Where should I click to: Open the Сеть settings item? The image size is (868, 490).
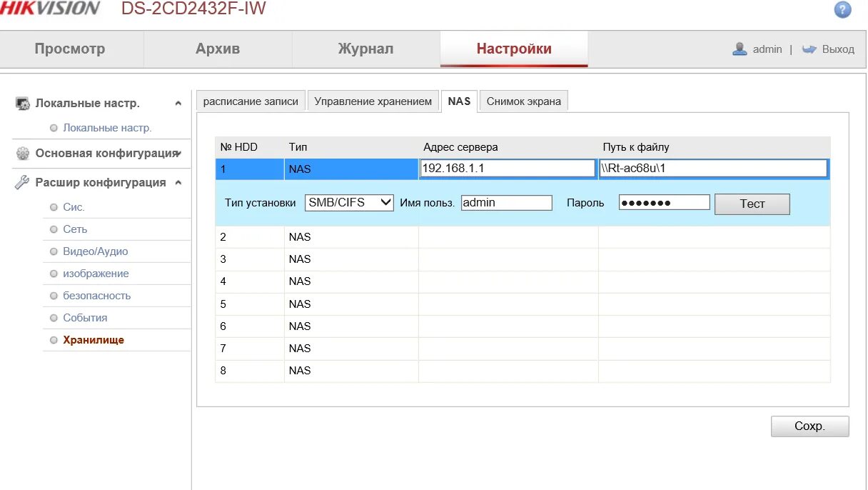point(75,229)
